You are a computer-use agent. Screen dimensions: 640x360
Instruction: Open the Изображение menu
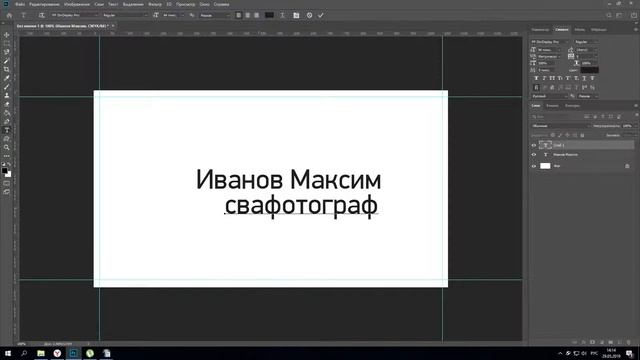click(x=77, y=4)
